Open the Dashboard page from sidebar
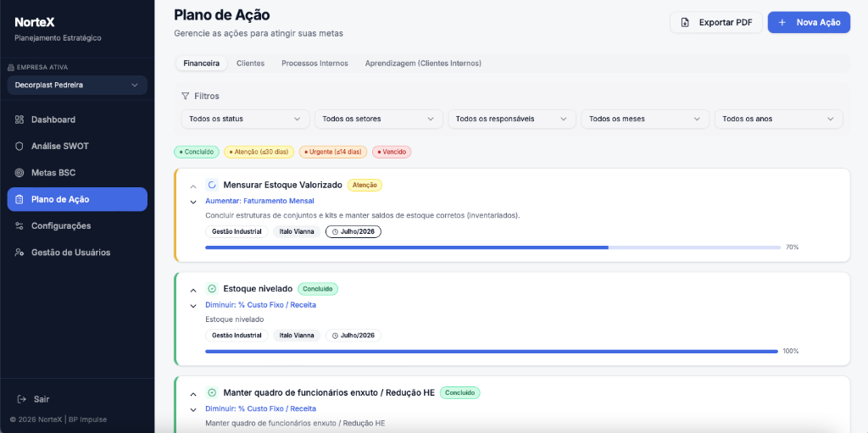 (x=77, y=119)
